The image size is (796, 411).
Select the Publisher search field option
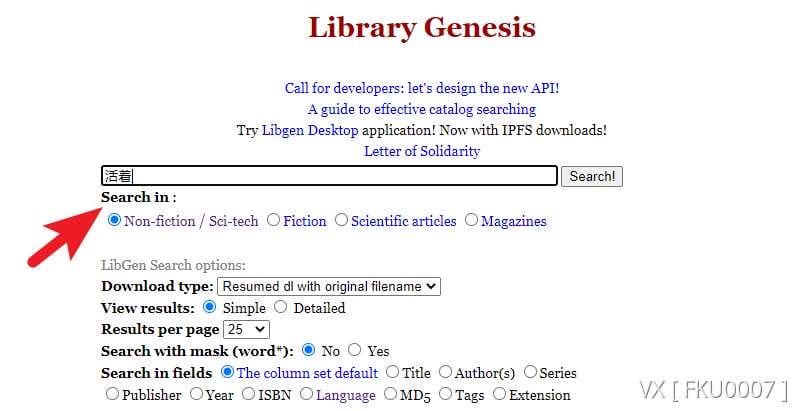113,394
